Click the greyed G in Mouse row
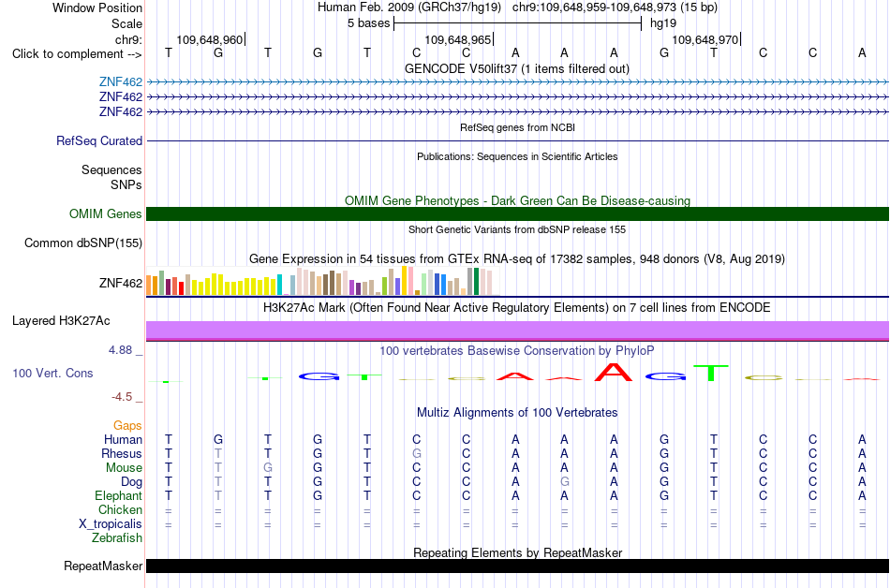The width and height of the screenshot is (890, 588). (268, 468)
